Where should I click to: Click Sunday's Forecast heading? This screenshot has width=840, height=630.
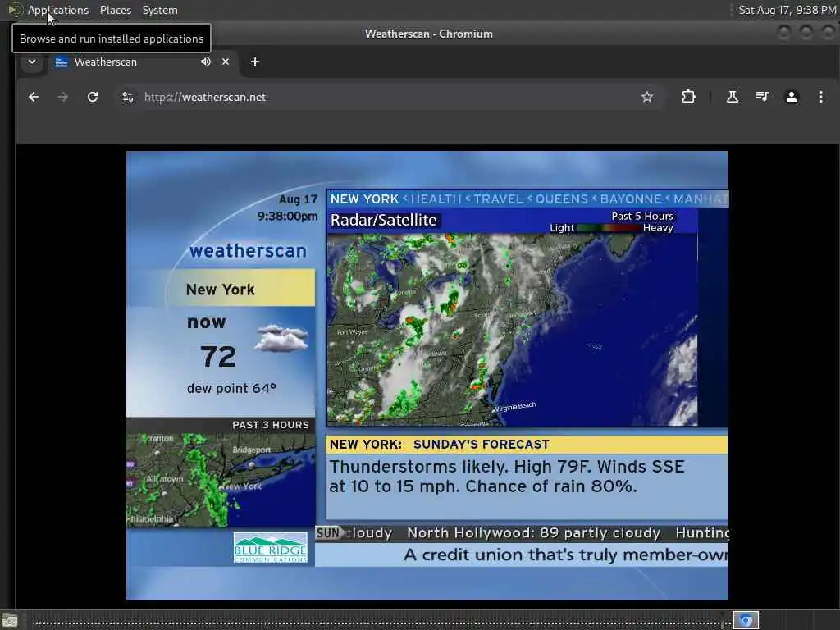[481, 444]
